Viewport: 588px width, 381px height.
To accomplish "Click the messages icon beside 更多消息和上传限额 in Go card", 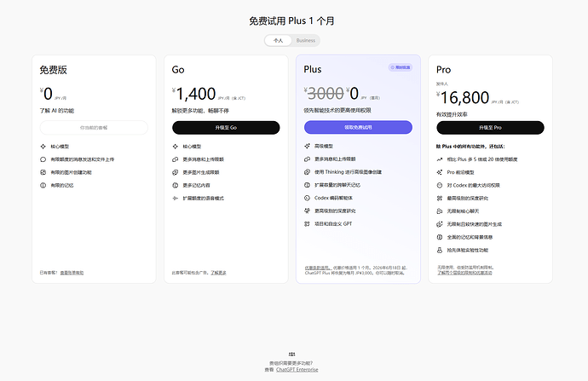I will [x=176, y=159].
